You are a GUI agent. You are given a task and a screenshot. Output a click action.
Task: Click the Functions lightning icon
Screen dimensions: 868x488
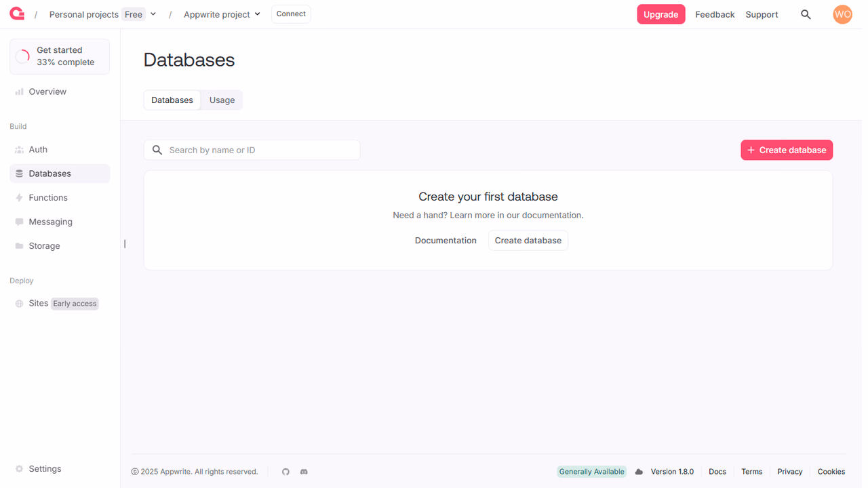(x=19, y=198)
